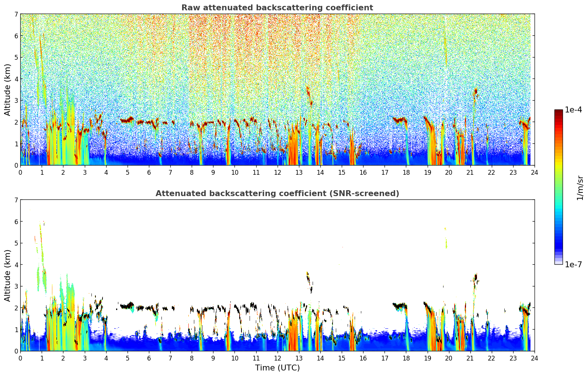This screenshot has height=376, width=588.
Task: Pick the dark red top of the colorbar
Action: pyautogui.click(x=559, y=112)
